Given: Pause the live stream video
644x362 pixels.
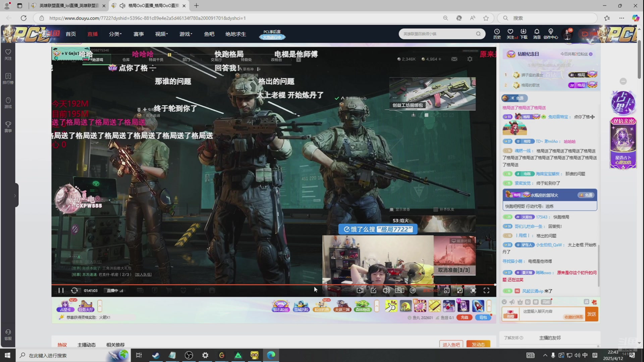Looking at the screenshot, I should coord(61,291).
